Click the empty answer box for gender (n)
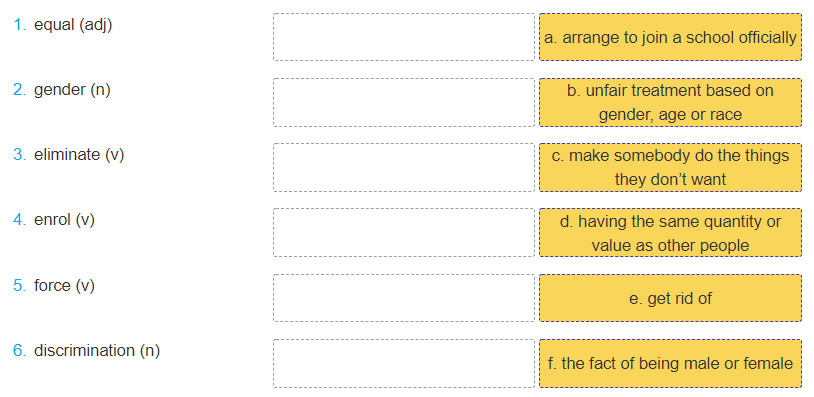 pos(404,102)
